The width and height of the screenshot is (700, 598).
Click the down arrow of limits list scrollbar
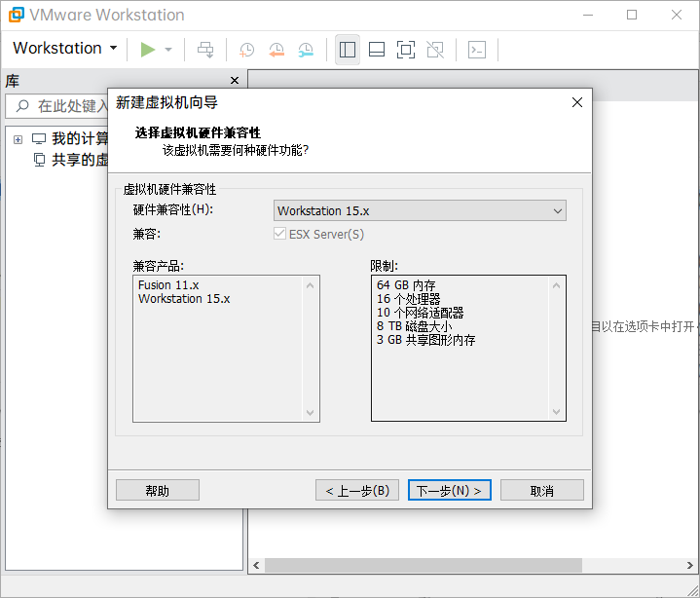click(556, 411)
